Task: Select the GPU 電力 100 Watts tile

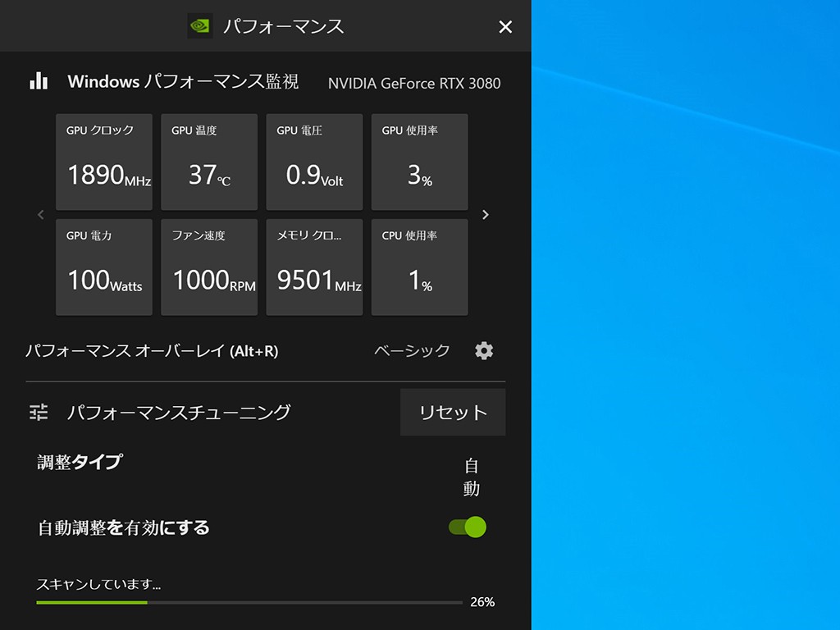Action: [104, 267]
